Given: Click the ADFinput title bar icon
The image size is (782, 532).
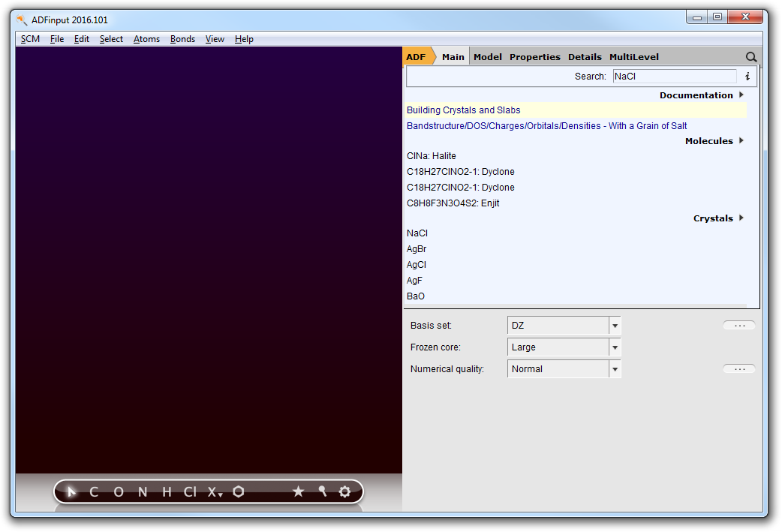Looking at the screenshot, I should point(22,20).
